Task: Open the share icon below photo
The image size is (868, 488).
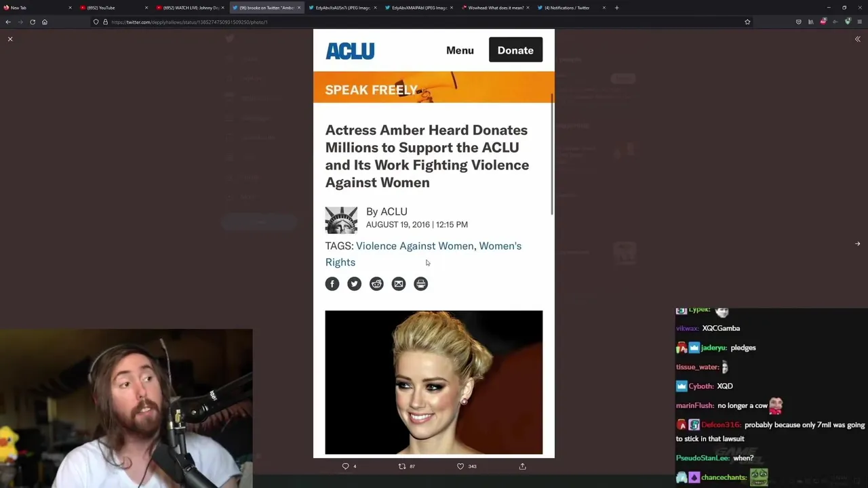Action: [x=522, y=466]
